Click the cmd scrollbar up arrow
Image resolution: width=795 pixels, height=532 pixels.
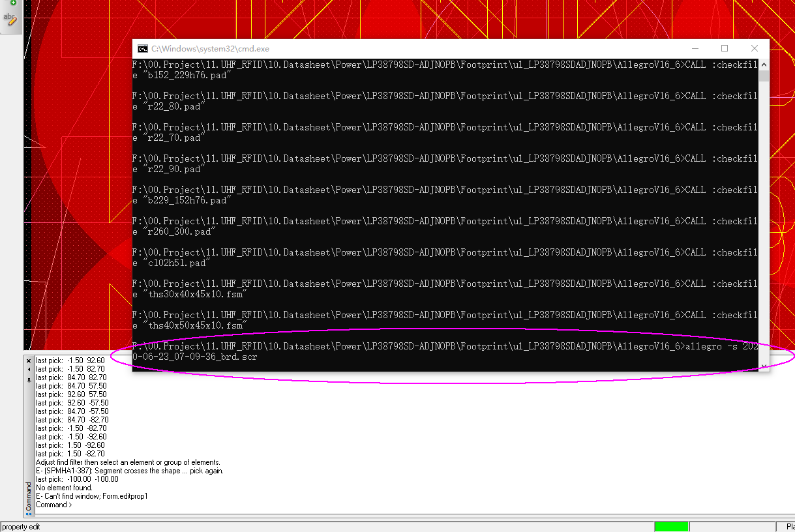(764, 65)
